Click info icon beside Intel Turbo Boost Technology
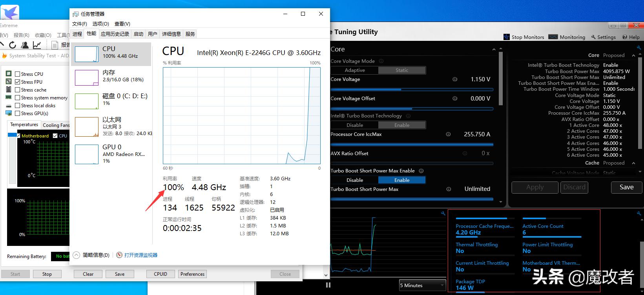The image size is (644, 295). (x=408, y=116)
